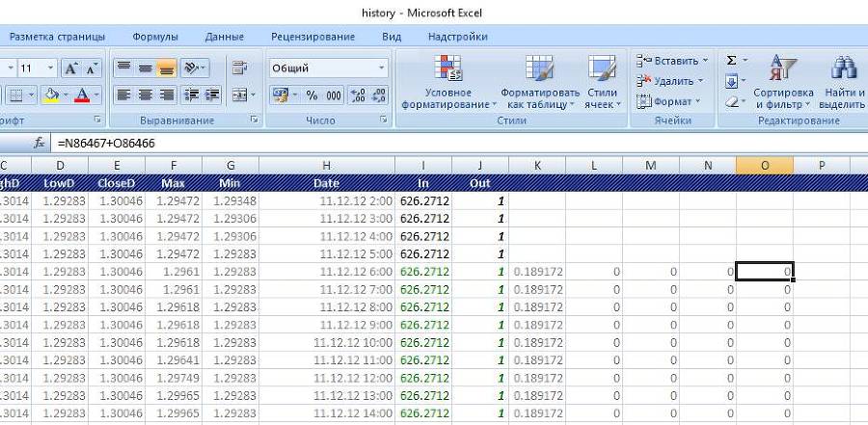Click the borders icon
Viewport: 868px width, 425px height.
[x=15, y=95]
